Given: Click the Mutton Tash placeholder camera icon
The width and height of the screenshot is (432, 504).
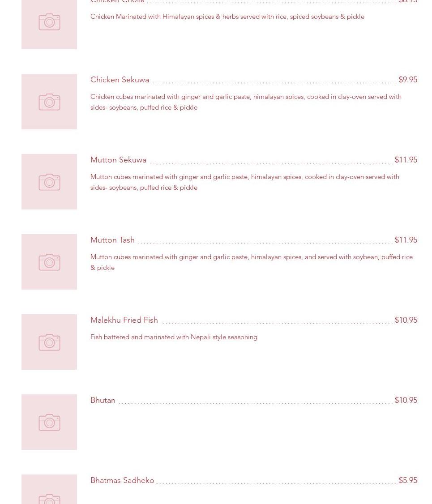Looking at the screenshot, I should pyautogui.click(x=49, y=262).
